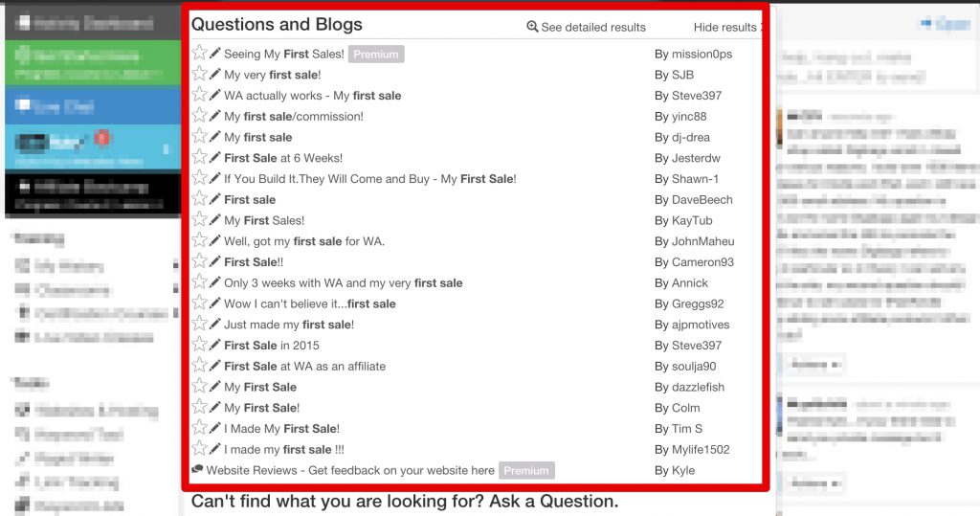The width and height of the screenshot is (980, 516).
Task: Open "My first sale/commission!" blog post
Action: coord(294,117)
